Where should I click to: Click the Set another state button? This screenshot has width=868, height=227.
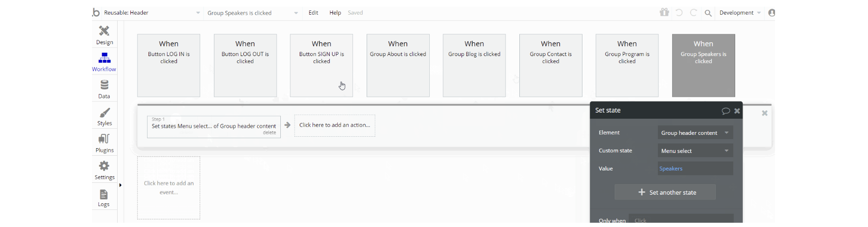(x=665, y=192)
